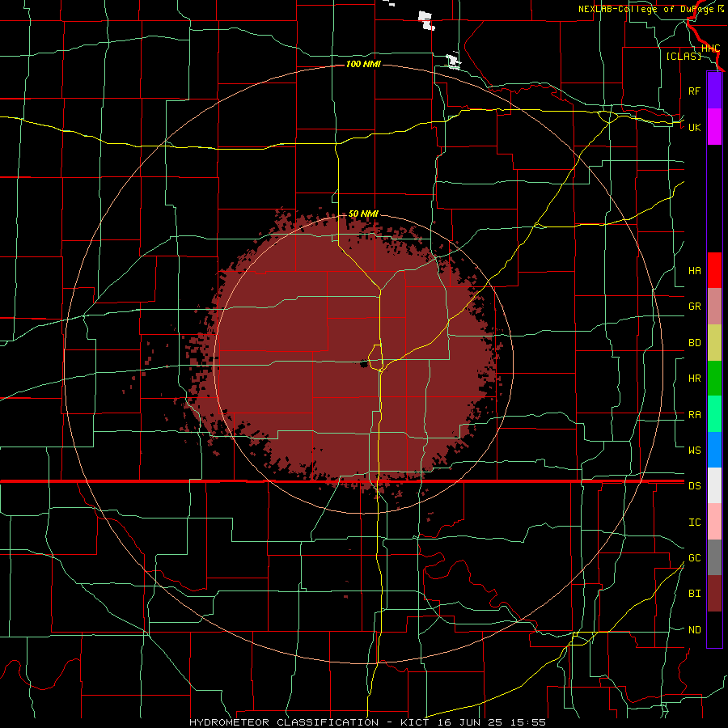
Task: Click the 100 NMI range ring label
Action: [x=363, y=64]
